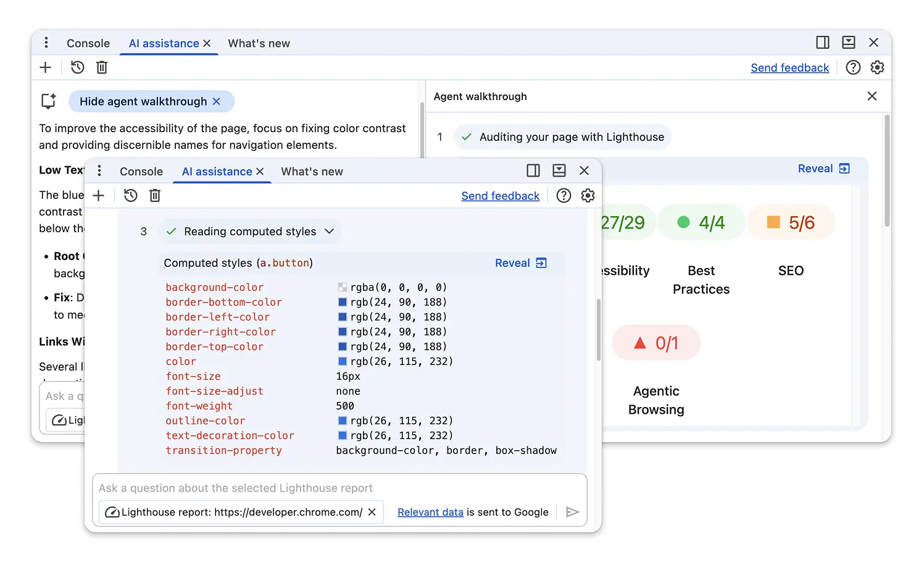This screenshot has height=562, width=924.
Task: Open chat history in front panel toolbar
Action: [x=130, y=196]
